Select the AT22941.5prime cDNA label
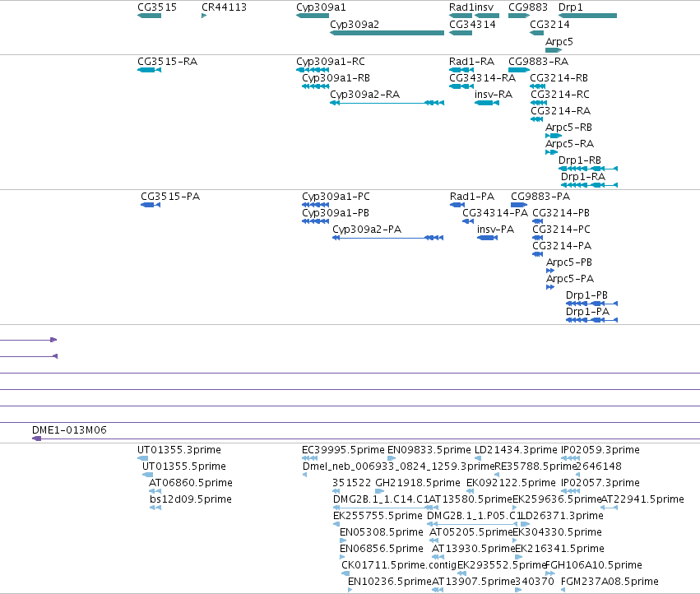The width and height of the screenshot is (700, 594). 643,499
